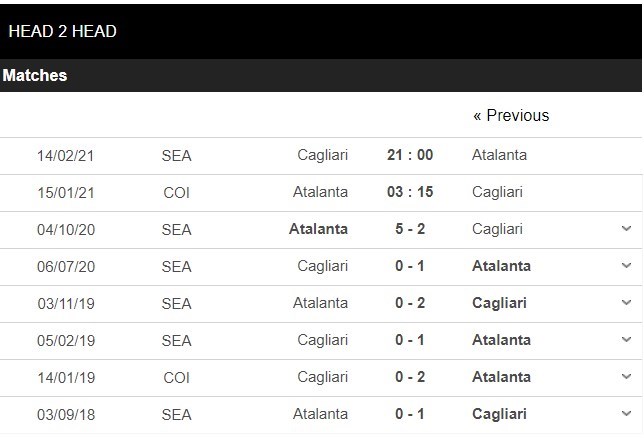The image size is (644, 438).
Task: Click the 03 : 15 kickoff time
Action: [409, 192]
